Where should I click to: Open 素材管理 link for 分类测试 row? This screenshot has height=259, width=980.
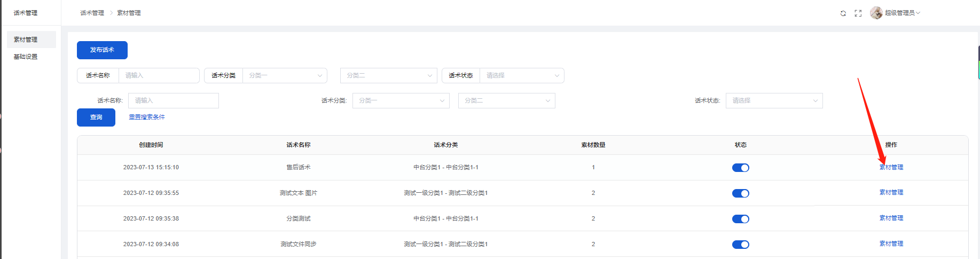pos(891,218)
